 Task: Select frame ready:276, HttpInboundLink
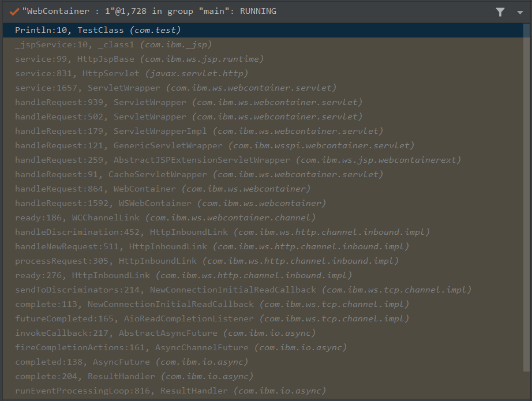tap(263, 275)
